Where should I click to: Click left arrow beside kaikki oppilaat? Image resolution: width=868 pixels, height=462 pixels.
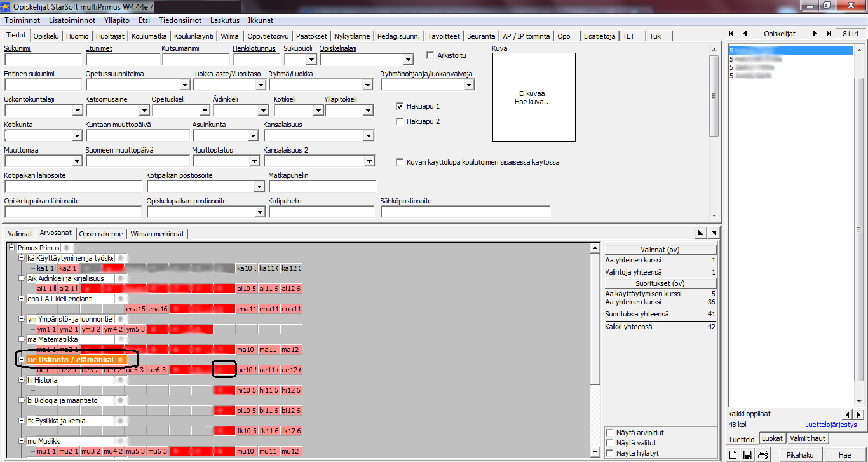pyautogui.click(x=846, y=415)
